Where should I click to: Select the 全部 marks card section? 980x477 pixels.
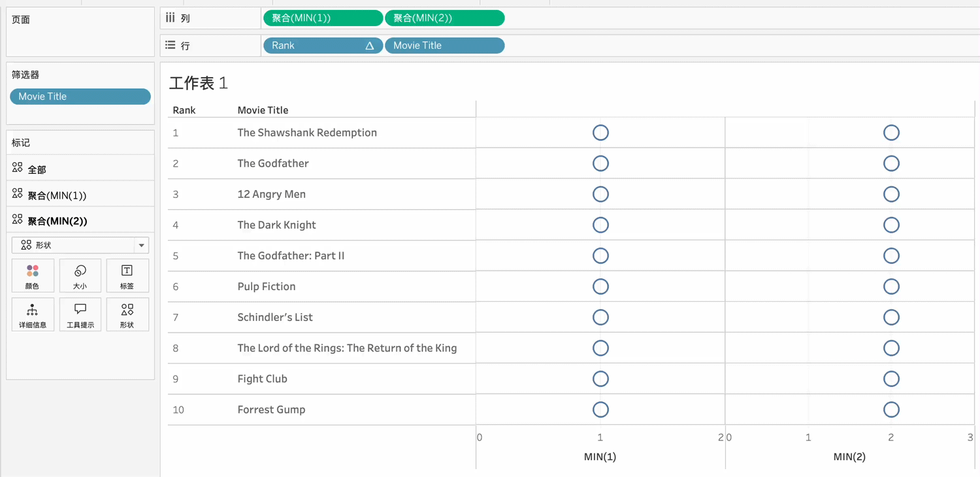click(80, 169)
